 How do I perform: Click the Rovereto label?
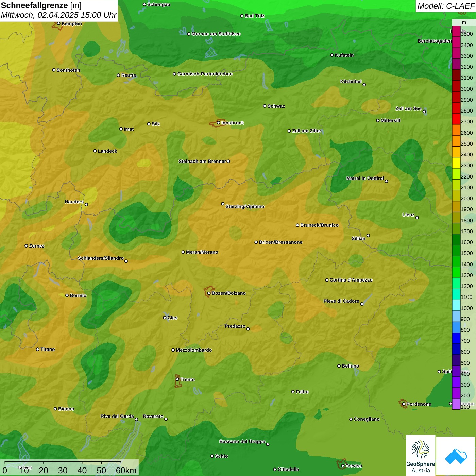(153, 416)
